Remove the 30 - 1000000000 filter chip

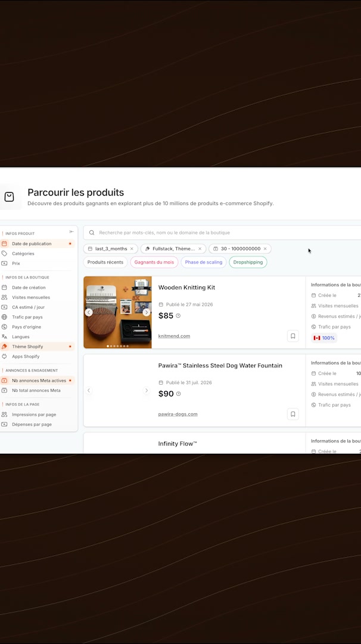pos(265,249)
